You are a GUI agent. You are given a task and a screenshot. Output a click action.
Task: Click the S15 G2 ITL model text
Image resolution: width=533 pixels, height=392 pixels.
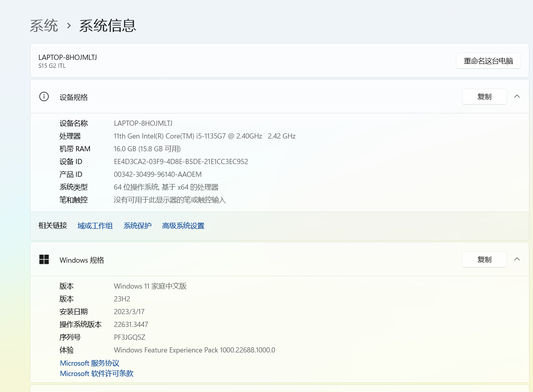pos(52,66)
